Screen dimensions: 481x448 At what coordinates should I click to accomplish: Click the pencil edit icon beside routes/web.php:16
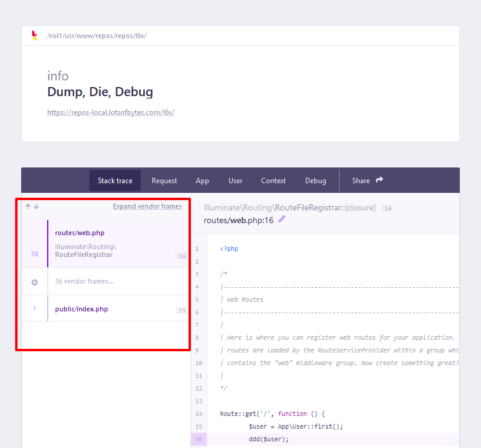coord(282,219)
